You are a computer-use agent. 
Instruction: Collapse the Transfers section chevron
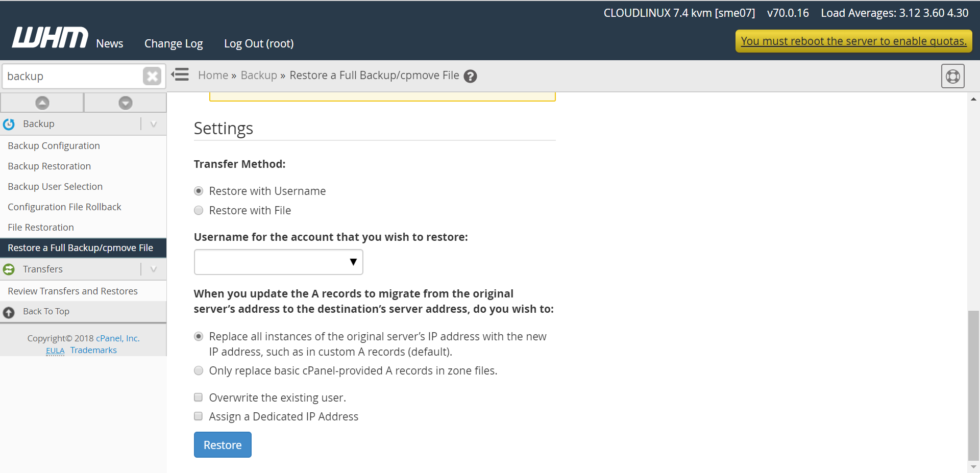tap(154, 269)
